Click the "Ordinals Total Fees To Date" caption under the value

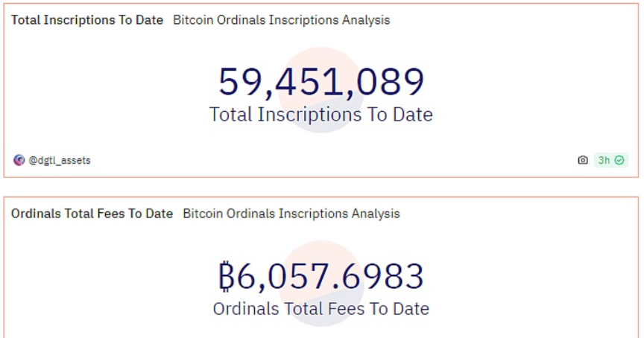pos(321,308)
